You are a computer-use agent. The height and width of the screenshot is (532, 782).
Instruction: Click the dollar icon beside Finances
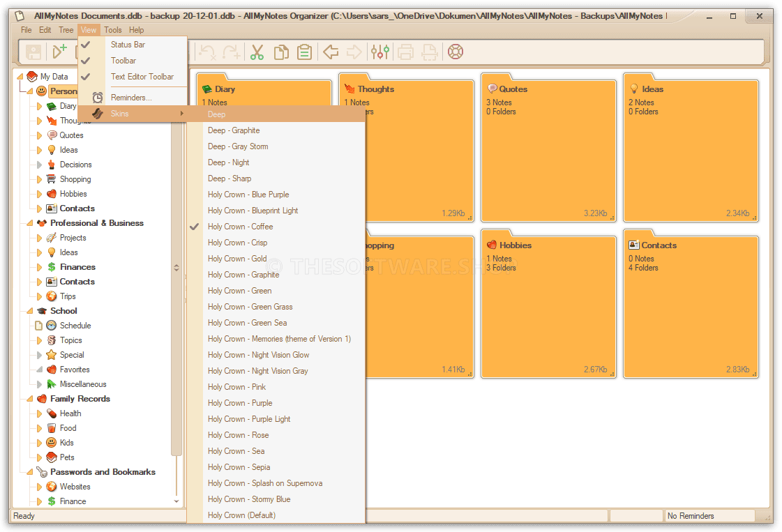[52, 267]
